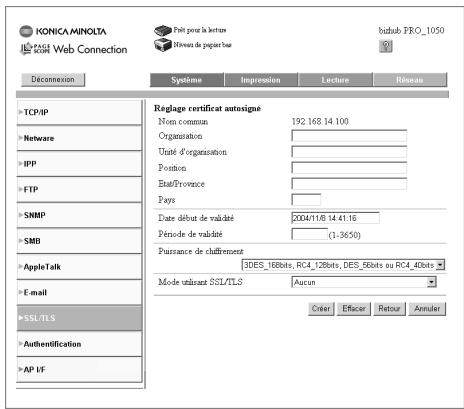Screen dimensions: 464x409
Task: Switch to the Réseau tab
Action: pos(410,80)
